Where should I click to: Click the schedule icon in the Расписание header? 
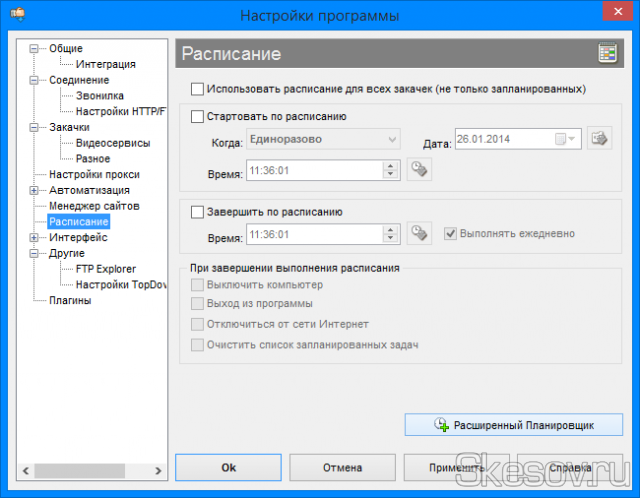pos(607,54)
